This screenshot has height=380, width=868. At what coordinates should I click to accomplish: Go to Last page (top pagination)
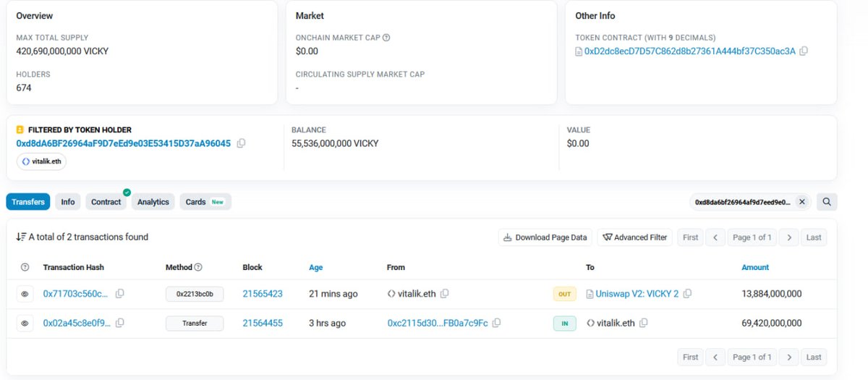[x=814, y=237]
